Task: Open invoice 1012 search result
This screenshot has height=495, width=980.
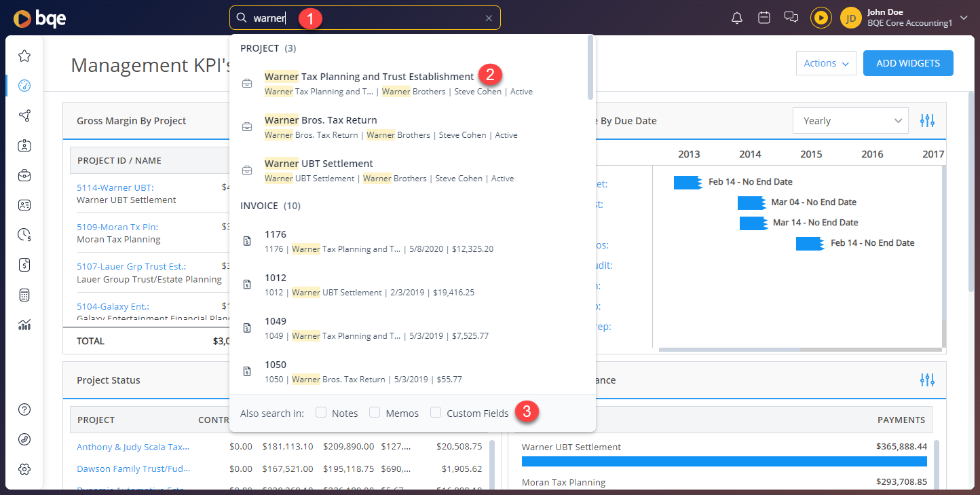Action: point(409,285)
